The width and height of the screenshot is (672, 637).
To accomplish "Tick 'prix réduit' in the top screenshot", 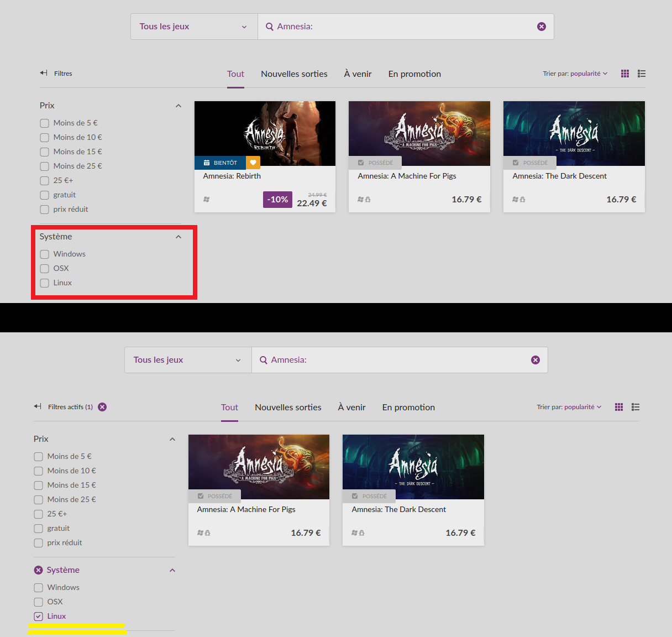I will (45, 210).
